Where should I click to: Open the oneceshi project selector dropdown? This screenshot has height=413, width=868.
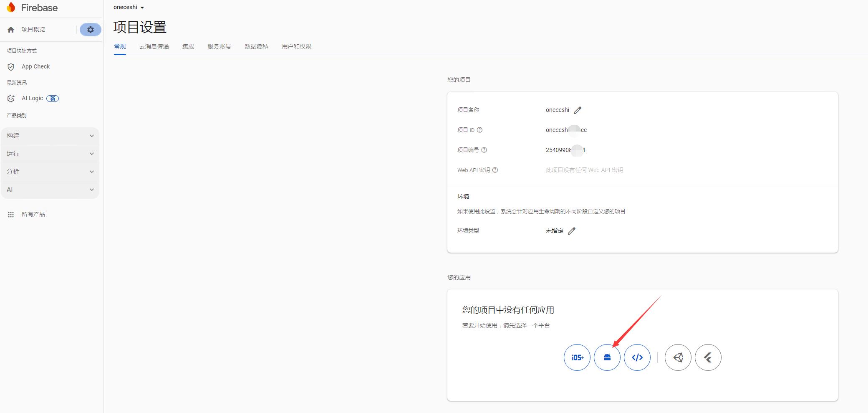coord(129,8)
